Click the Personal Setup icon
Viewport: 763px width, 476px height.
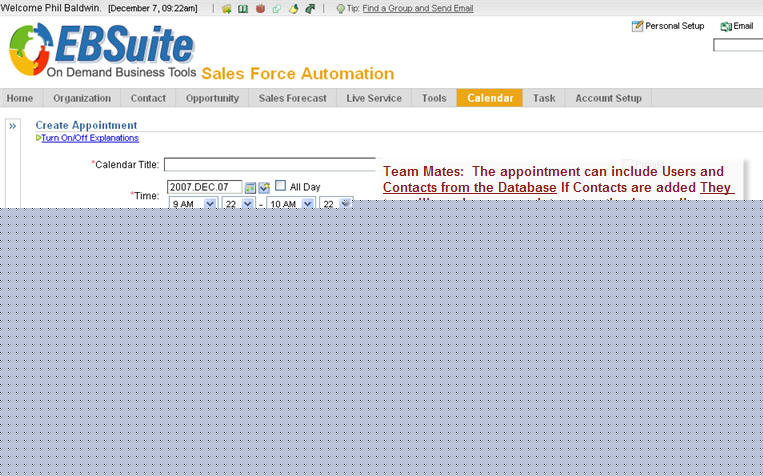pos(637,26)
